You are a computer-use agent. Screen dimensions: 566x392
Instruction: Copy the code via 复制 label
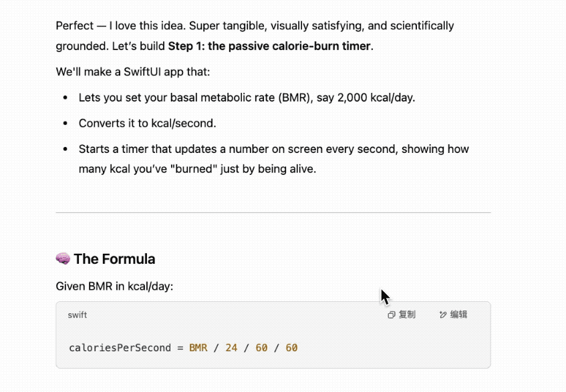(x=407, y=315)
